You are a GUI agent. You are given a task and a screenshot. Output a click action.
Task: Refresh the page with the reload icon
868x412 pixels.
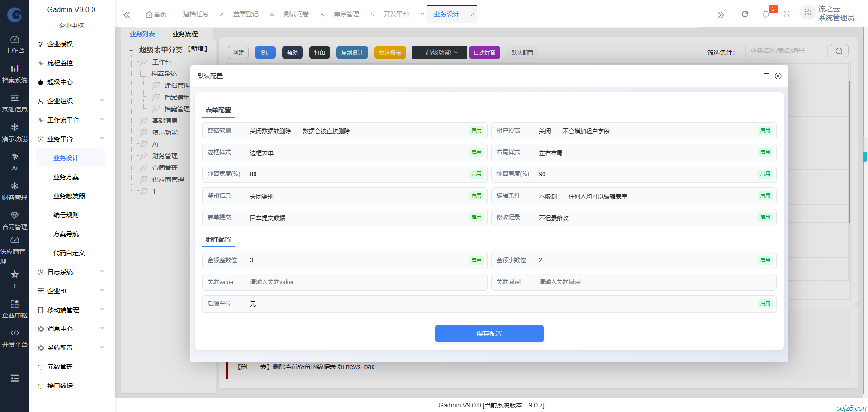(745, 14)
